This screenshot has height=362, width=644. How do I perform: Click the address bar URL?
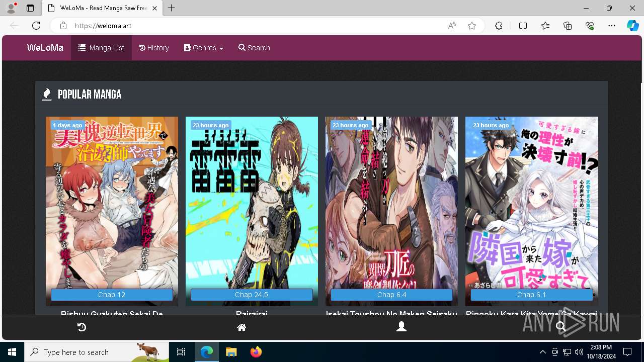(x=103, y=26)
